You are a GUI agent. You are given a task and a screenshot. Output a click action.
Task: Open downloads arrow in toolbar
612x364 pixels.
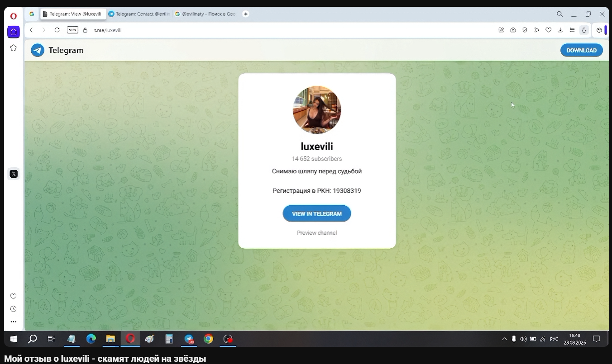point(560,30)
